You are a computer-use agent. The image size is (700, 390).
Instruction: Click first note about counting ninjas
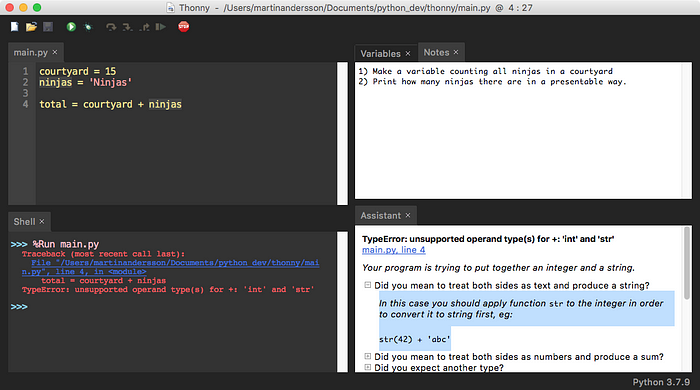click(485, 71)
